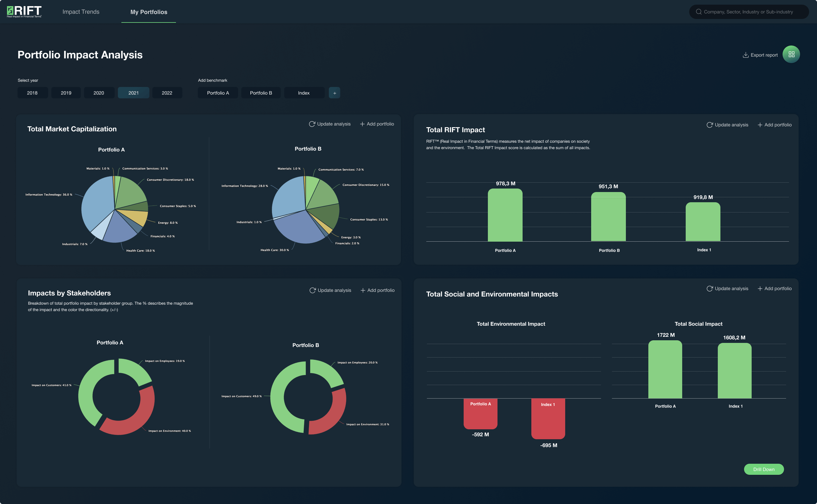This screenshot has height=504, width=817.
Task: Update analysis for Total RIFT Impact
Action: click(732, 125)
